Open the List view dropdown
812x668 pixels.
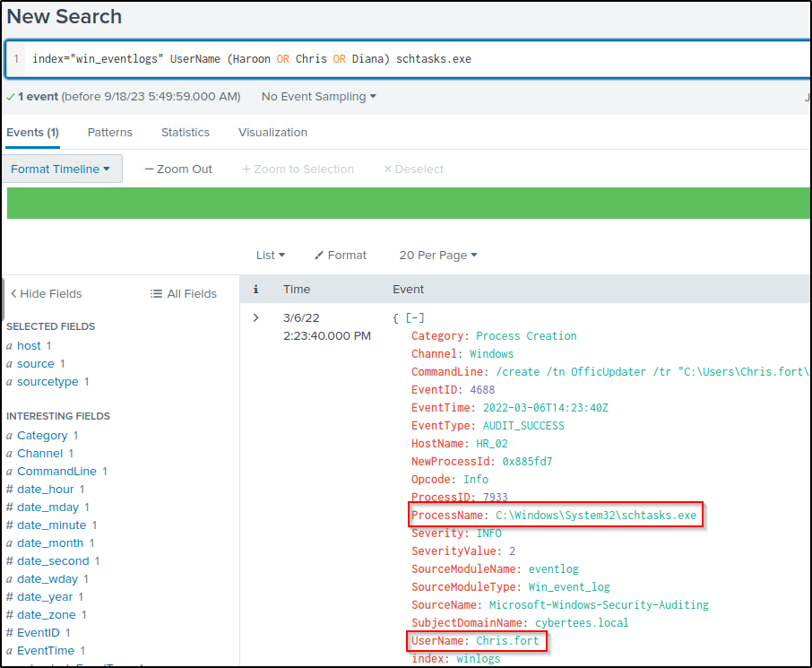271,255
